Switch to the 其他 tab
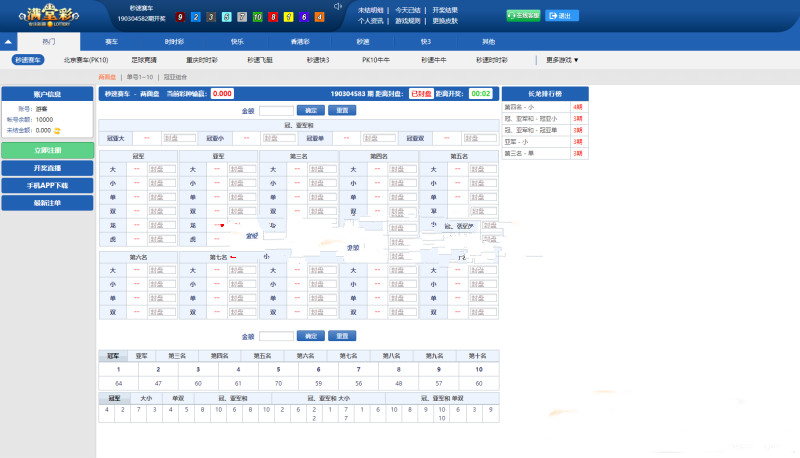The height and width of the screenshot is (458, 800). [x=488, y=42]
